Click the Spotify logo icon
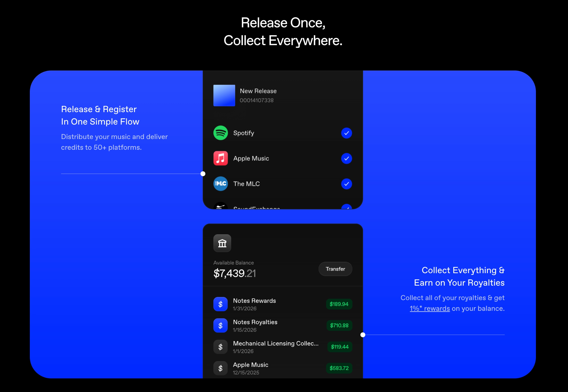This screenshot has width=568, height=392. click(221, 133)
